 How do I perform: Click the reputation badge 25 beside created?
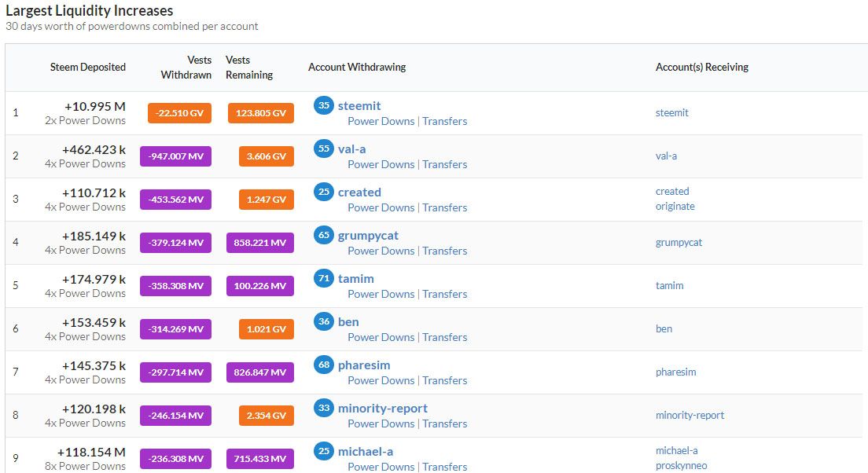[x=324, y=192]
